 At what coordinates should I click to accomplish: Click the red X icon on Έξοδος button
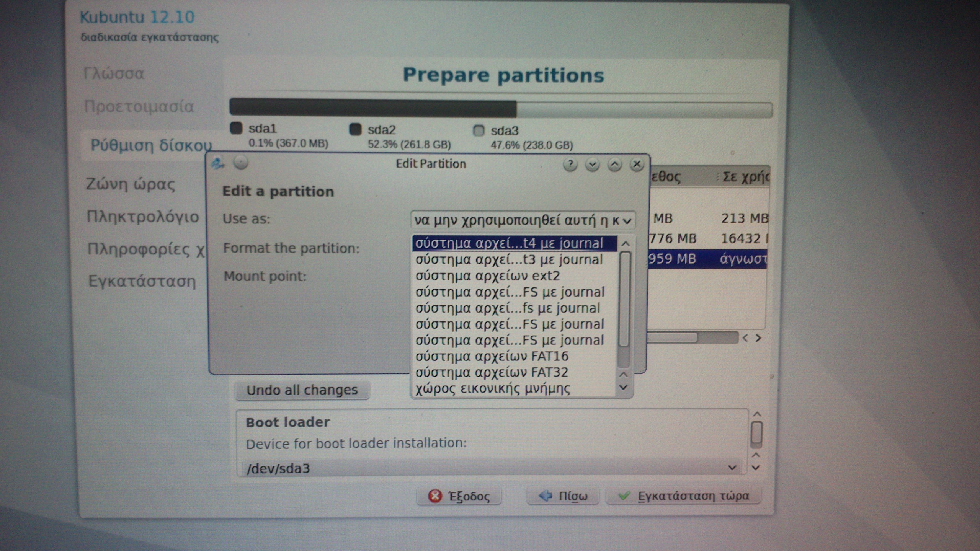[x=435, y=496]
